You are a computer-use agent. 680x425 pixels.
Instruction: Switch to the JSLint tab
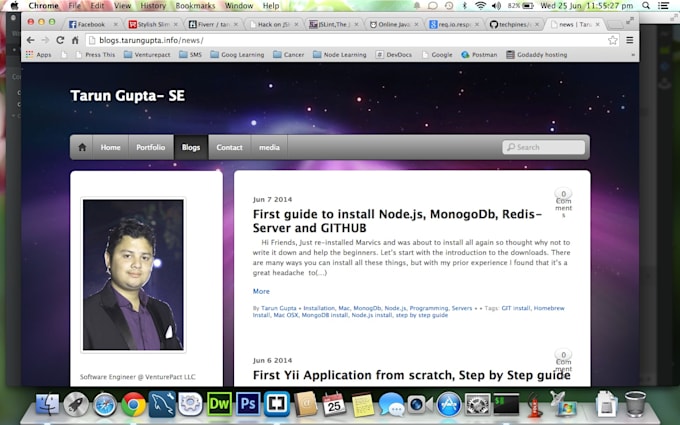coord(332,24)
